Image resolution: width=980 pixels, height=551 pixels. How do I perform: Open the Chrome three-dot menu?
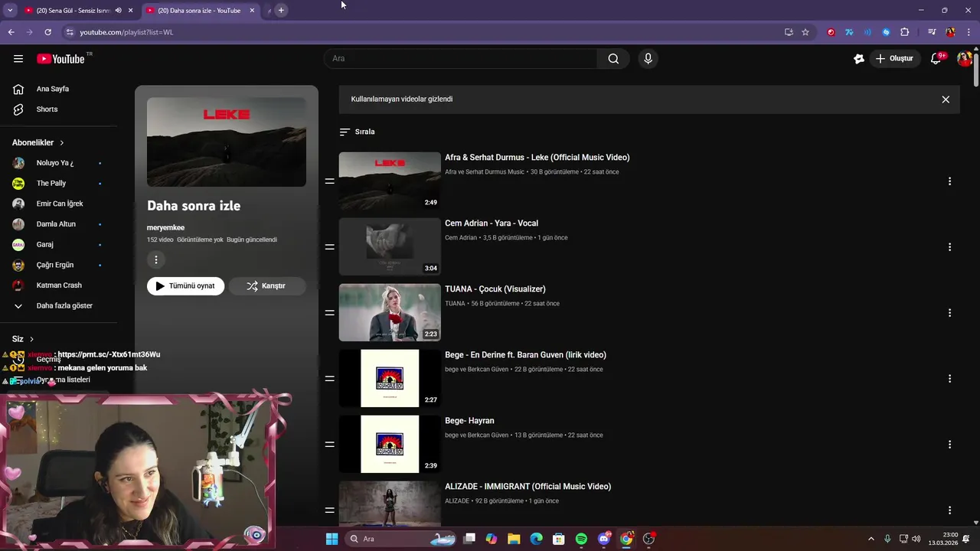pos(969,32)
